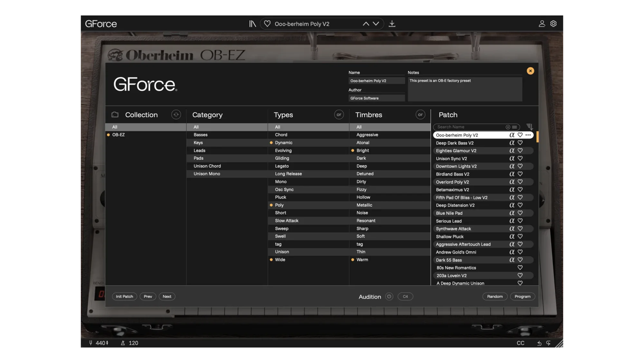644x363 pixels.
Task: Favorite the current patch in top bar
Action: [x=267, y=24]
